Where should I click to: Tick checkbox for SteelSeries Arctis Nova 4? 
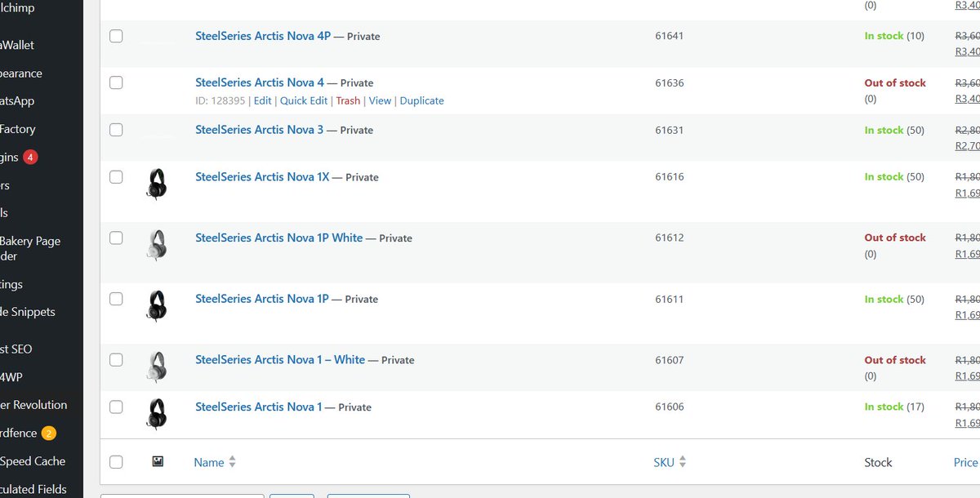pyautogui.click(x=116, y=82)
